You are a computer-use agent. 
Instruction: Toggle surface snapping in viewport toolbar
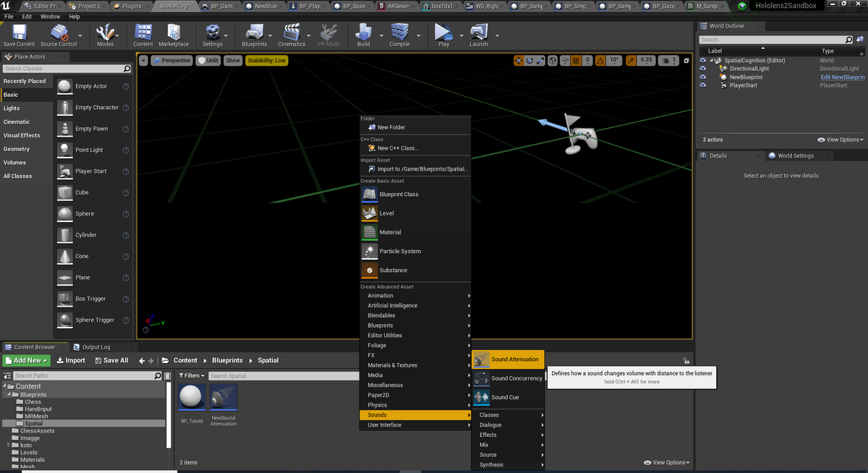click(565, 60)
